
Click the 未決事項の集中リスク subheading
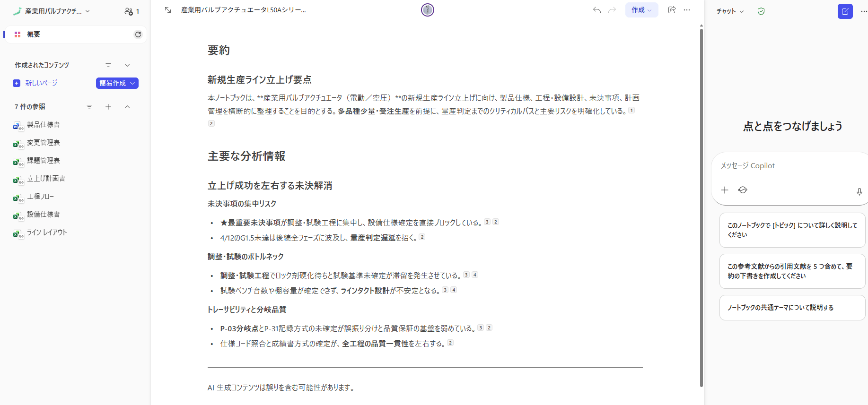242,204
